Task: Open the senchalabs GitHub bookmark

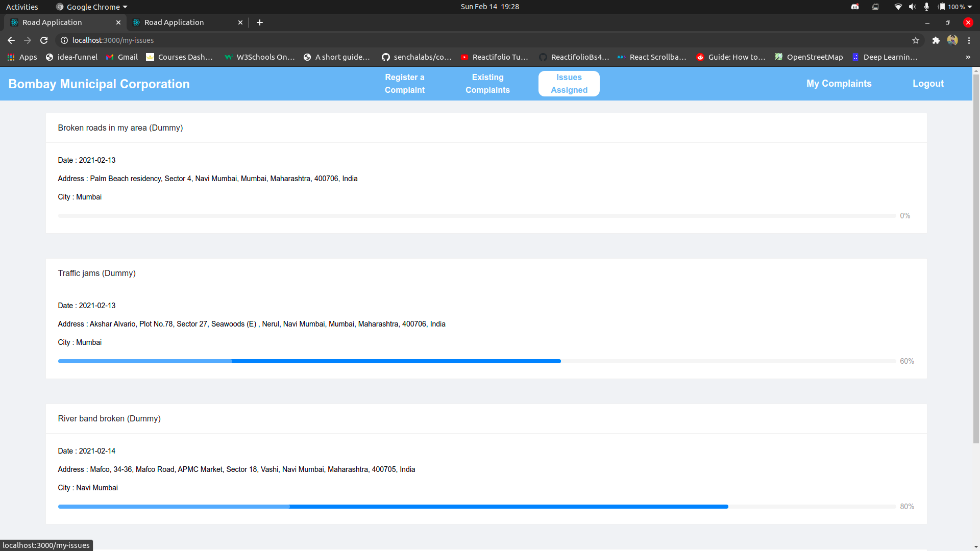Action: (x=416, y=57)
